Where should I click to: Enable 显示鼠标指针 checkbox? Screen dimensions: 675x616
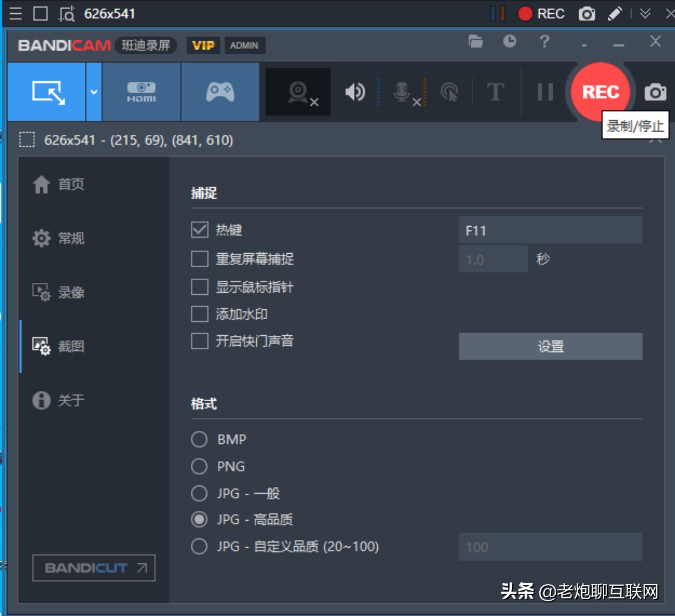200,287
